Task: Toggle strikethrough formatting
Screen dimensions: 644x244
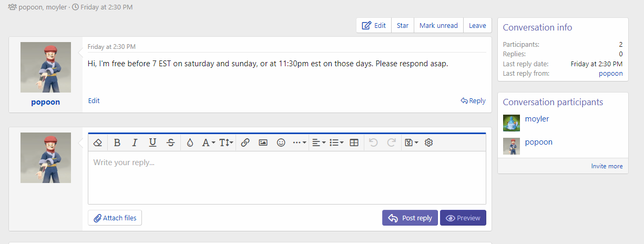Action: [171, 143]
